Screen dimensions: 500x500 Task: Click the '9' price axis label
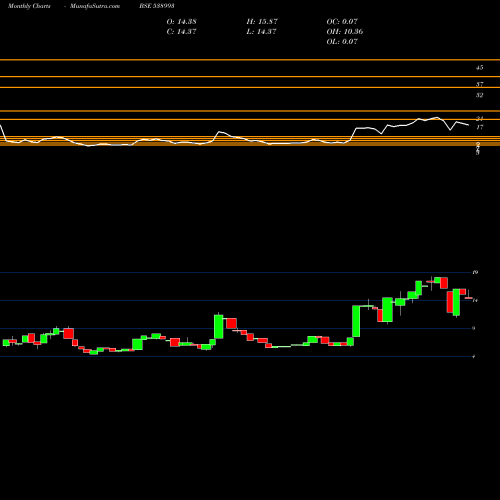[x=474, y=328]
